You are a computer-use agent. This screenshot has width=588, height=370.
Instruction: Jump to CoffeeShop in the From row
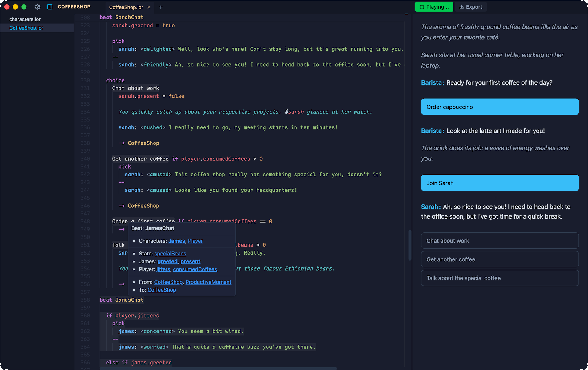tap(168, 282)
